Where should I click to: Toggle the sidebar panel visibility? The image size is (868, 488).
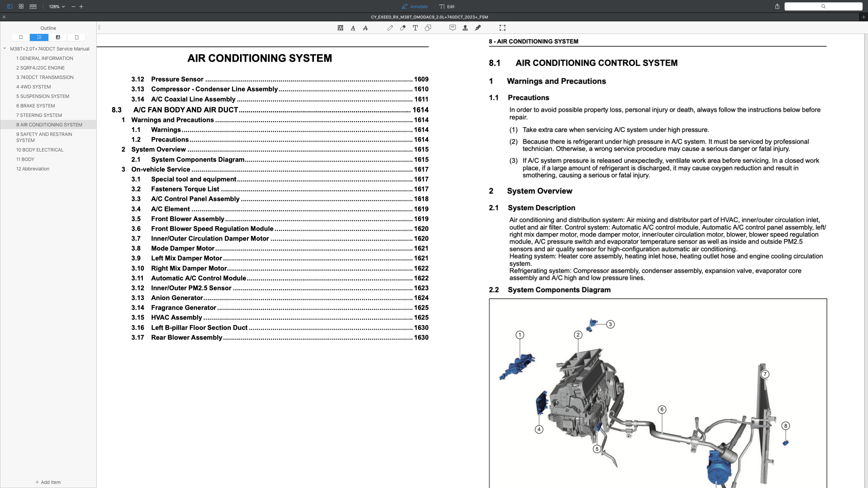pyautogui.click(x=9, y=6)
